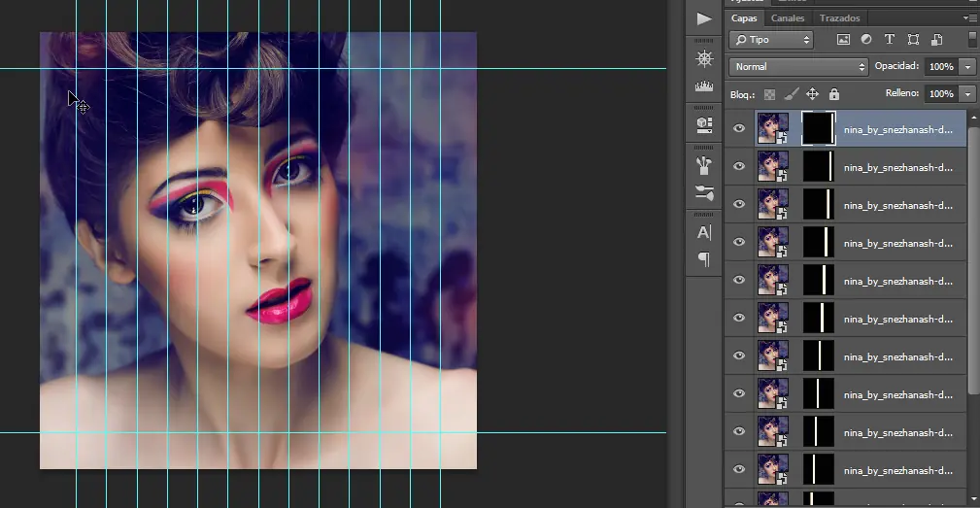Toggle lock transparent pixels checkerboard
This screenshot has height=508, width=980.
769,94
